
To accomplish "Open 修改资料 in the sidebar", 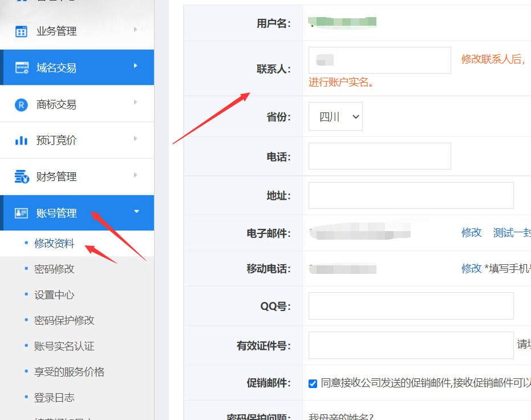I will [54, 244].
